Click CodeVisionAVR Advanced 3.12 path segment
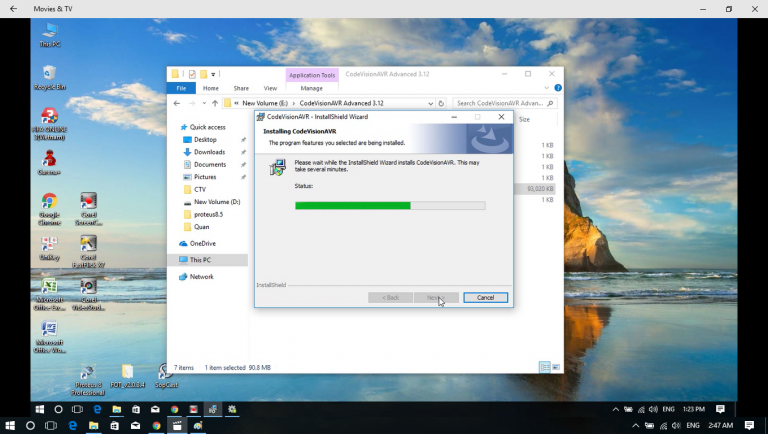 (341, 103)
